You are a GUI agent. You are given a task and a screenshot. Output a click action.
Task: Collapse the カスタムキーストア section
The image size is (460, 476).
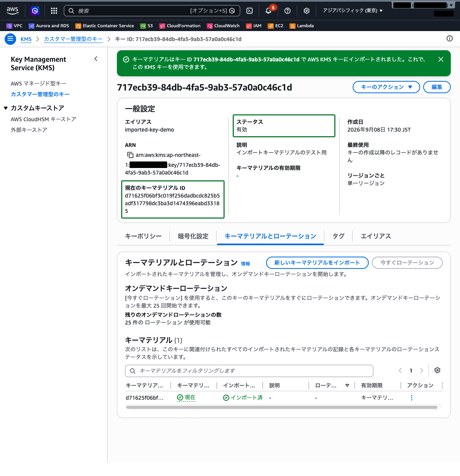6,108
